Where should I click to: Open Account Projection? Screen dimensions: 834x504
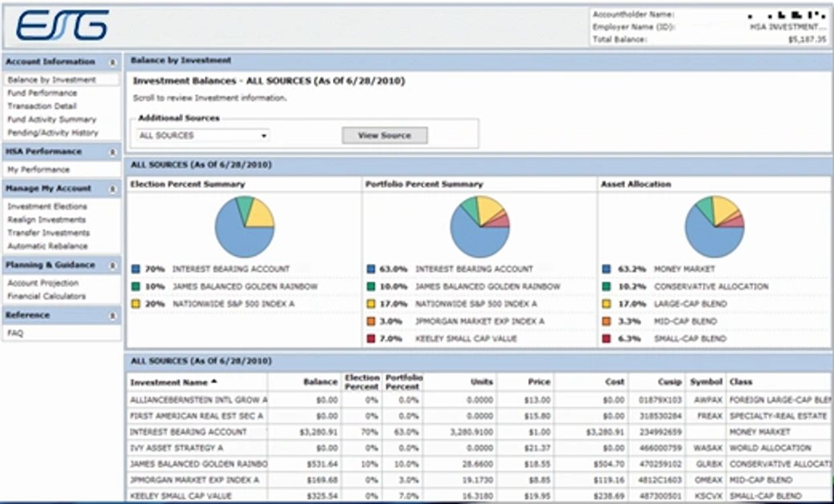(43, 283)
